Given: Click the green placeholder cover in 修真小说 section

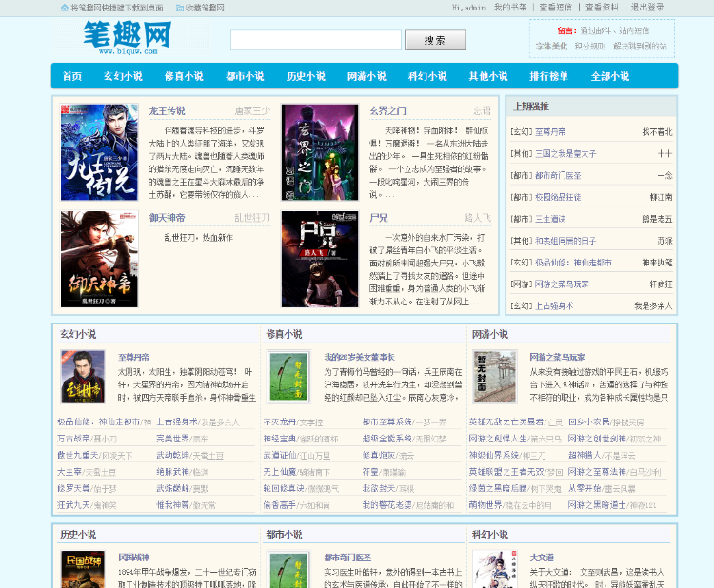Looking at the screenshot, I should pyautogui.click(x=288, y=377).
